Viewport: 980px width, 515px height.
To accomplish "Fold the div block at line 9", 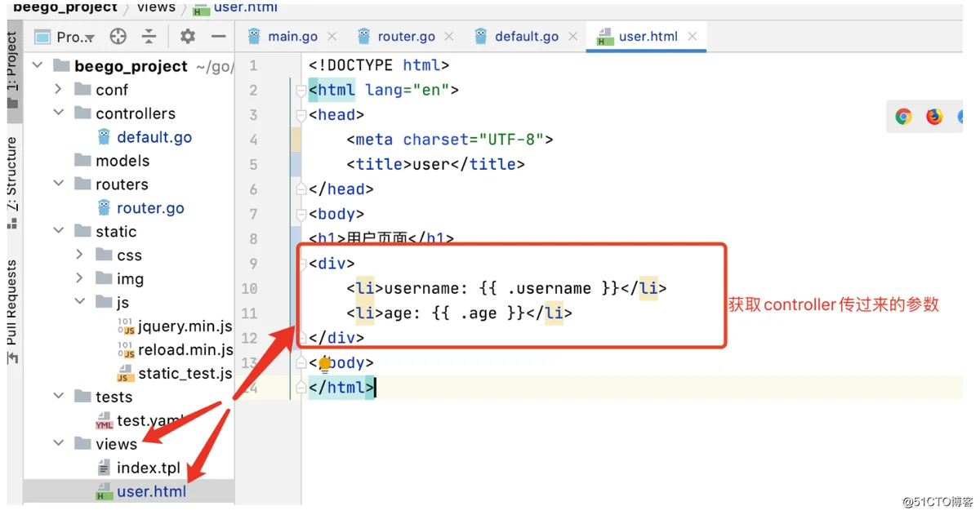I will tap(301, 264).
